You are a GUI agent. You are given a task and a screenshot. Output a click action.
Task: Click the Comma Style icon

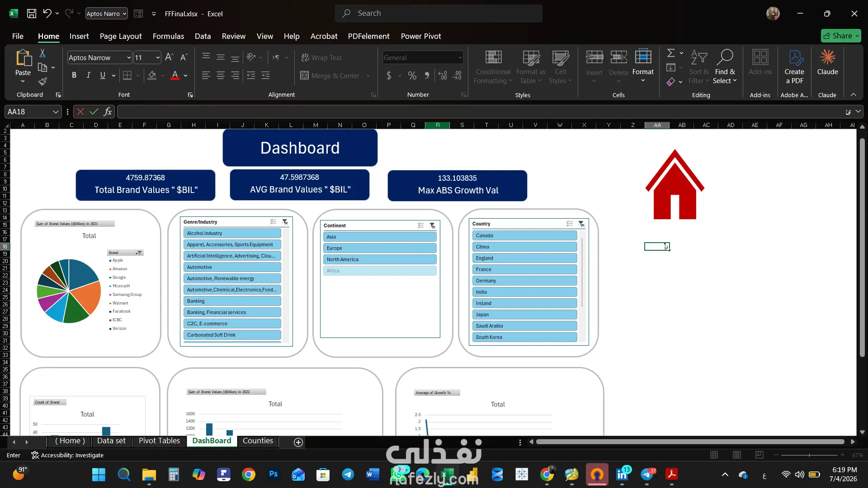pyautogui.click(x=427, y=75)
